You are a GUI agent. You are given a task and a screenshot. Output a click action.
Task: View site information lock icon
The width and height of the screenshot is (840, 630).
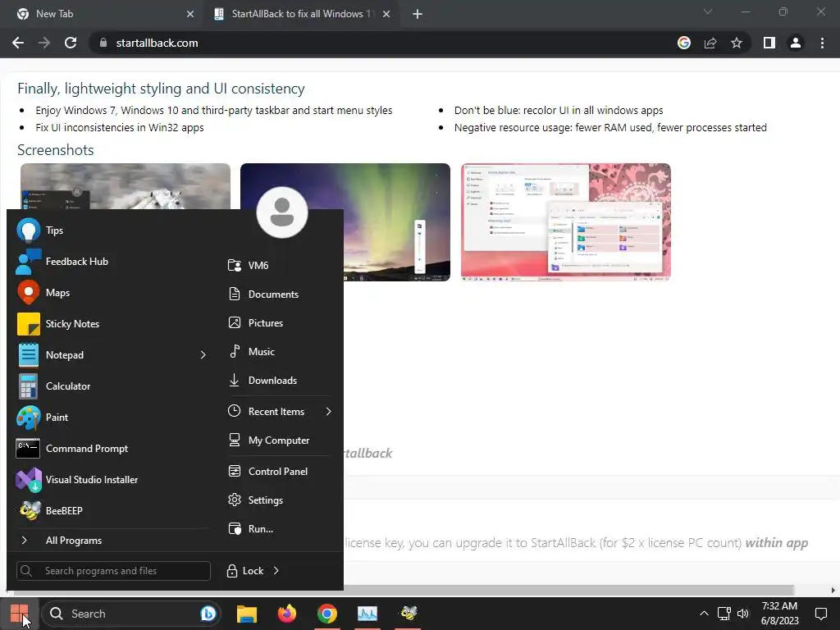(103, 43)
